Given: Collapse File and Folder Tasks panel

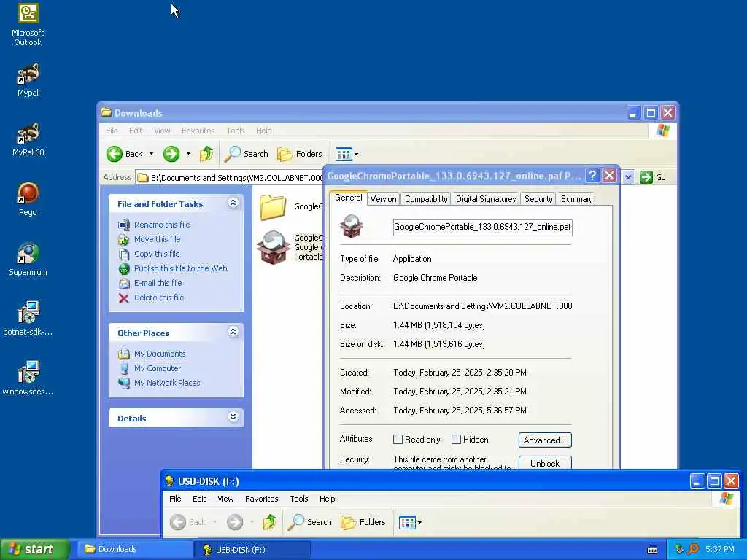Looking at the screenshot, I should tap(233, 203).
